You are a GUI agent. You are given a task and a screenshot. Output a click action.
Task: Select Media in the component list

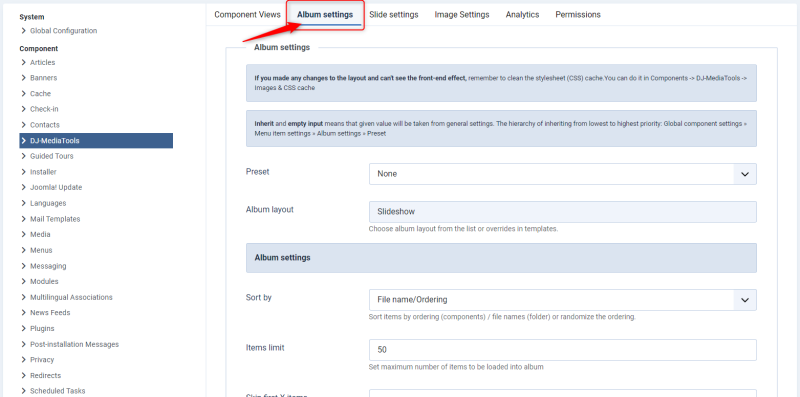coord(40,235)
